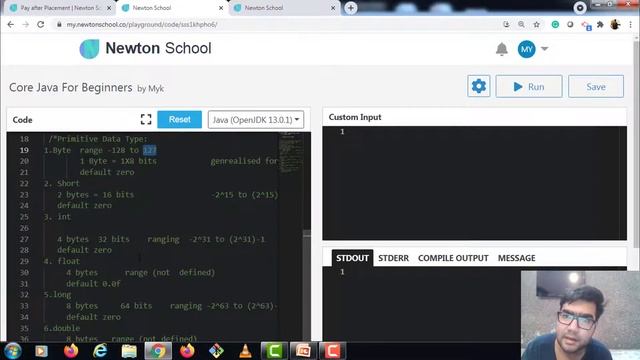Open the Java (OpenJDK 13.0.1) language dropdown
The height and width of the screenshot is (360, 640).
(x=256, y=120)
